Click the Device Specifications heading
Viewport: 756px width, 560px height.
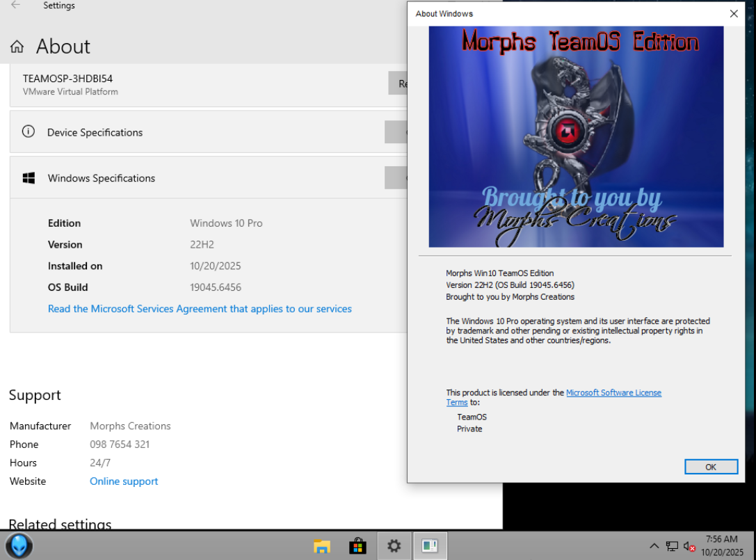point(95,132)
